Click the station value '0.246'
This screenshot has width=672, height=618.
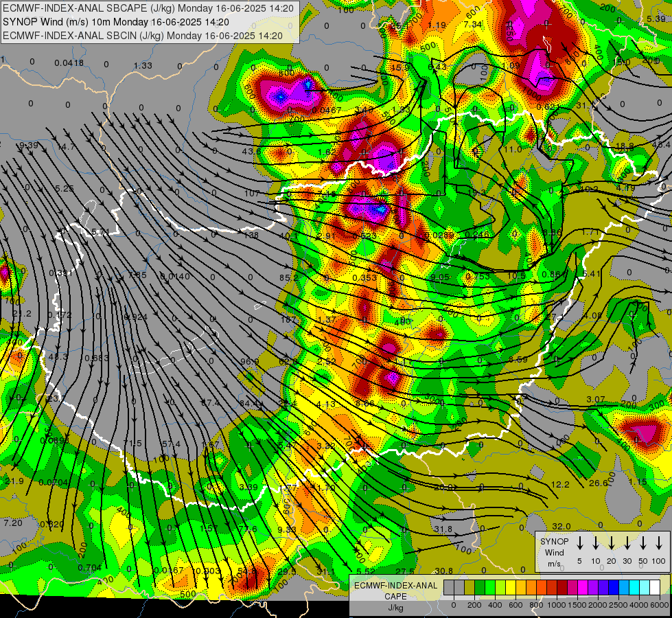tap(476, 235)
